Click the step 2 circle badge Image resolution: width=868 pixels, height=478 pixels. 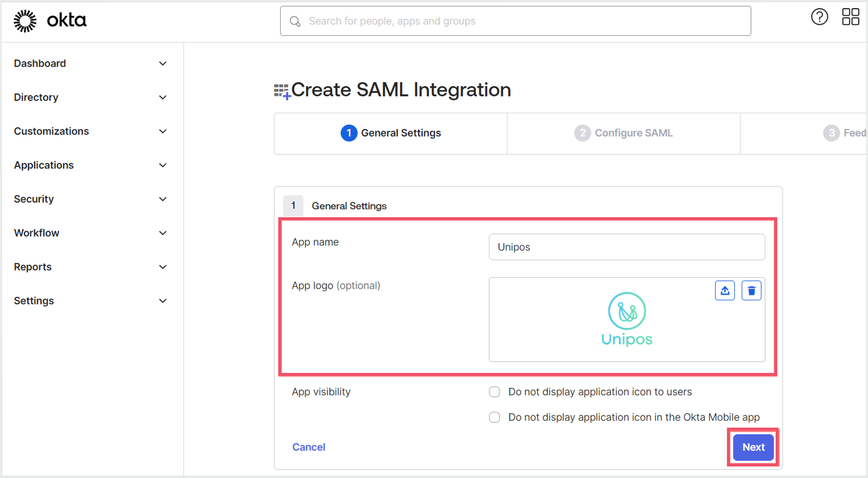(x=583, y=133)
